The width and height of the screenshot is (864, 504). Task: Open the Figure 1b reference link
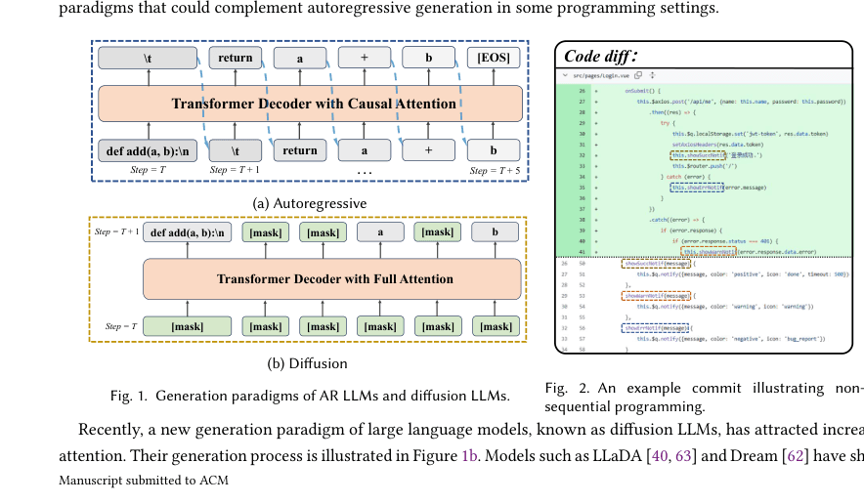point(469,456)
